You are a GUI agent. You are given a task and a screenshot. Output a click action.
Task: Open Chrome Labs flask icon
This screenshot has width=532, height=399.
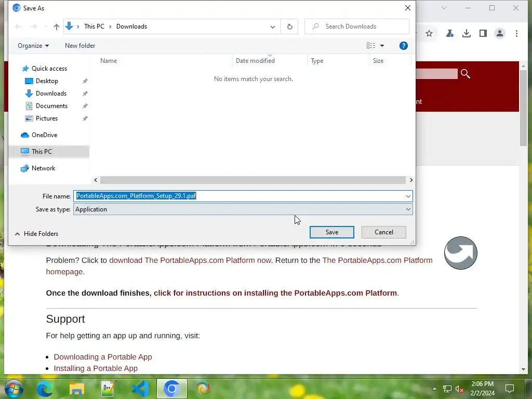coord(449,33)
